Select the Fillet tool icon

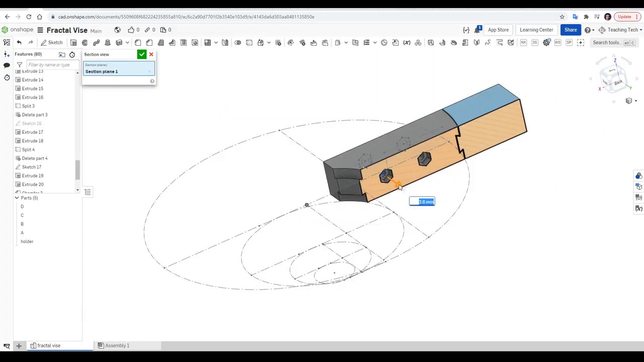pyautogui.click(x=138, y=43)
